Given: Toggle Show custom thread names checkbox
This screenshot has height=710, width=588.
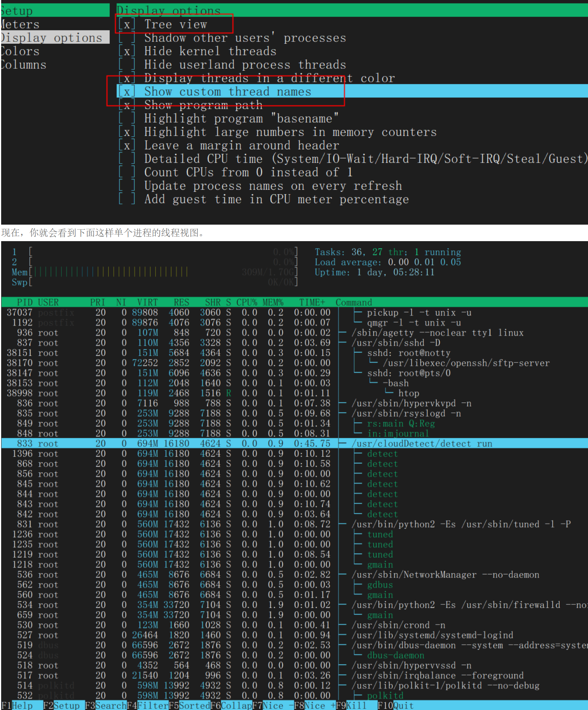Looking at the screenshot, I should pos(127,92).
